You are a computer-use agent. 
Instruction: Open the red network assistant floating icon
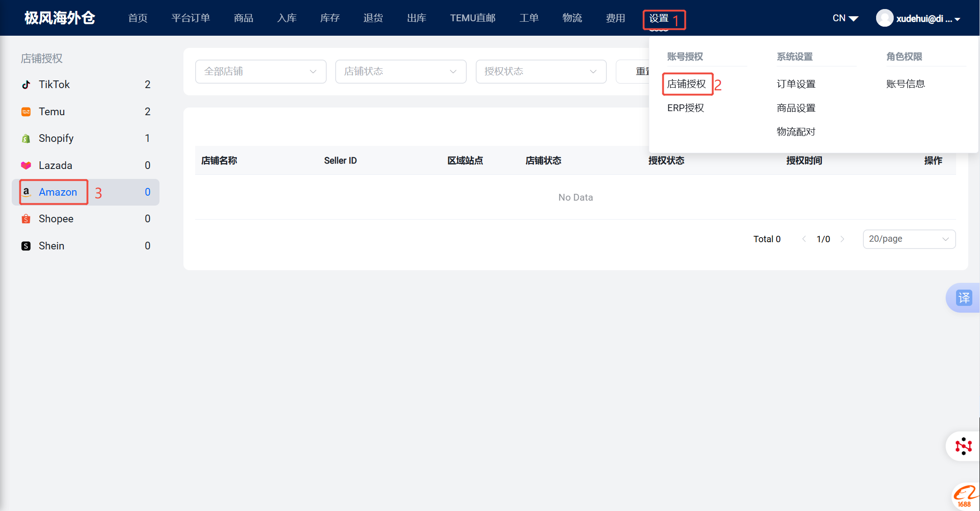click(x=963, y=446)
